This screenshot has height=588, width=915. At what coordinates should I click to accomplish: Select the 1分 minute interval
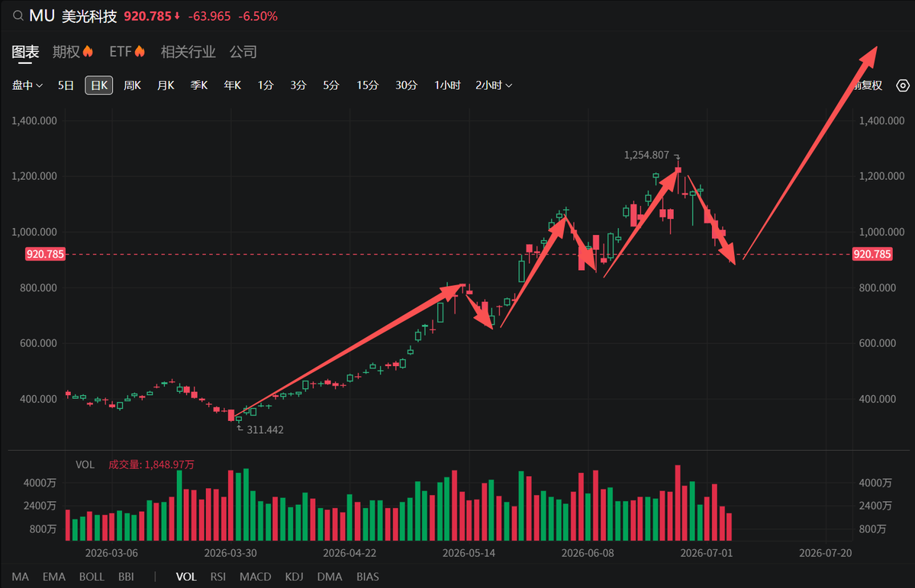266,85
